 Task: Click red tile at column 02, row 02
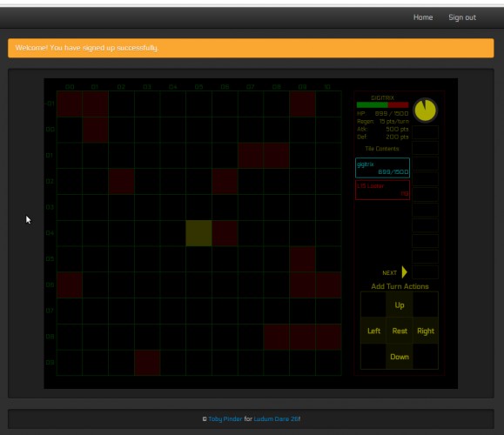click(x=121, y=182)
